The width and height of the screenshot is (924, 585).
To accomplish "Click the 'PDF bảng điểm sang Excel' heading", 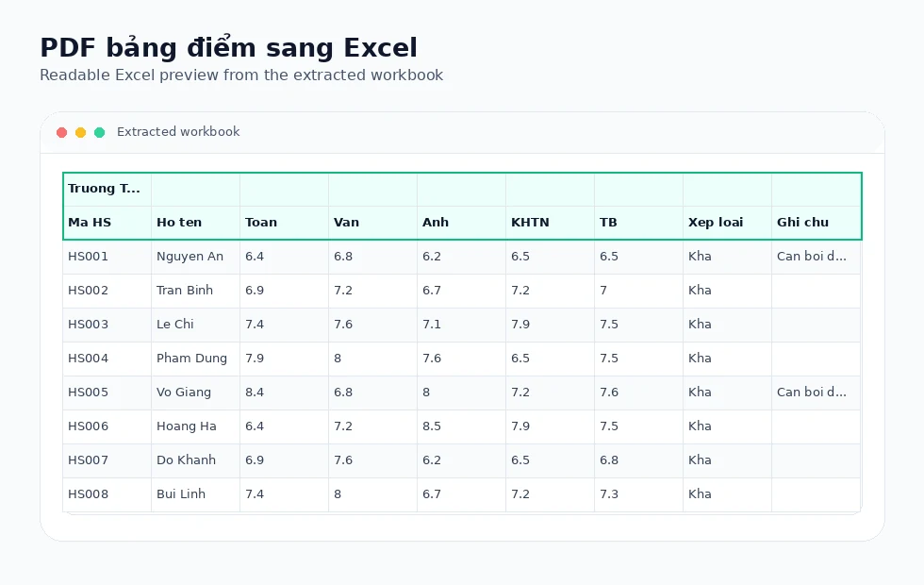I will pyautogui.click(x=228, y=48).
